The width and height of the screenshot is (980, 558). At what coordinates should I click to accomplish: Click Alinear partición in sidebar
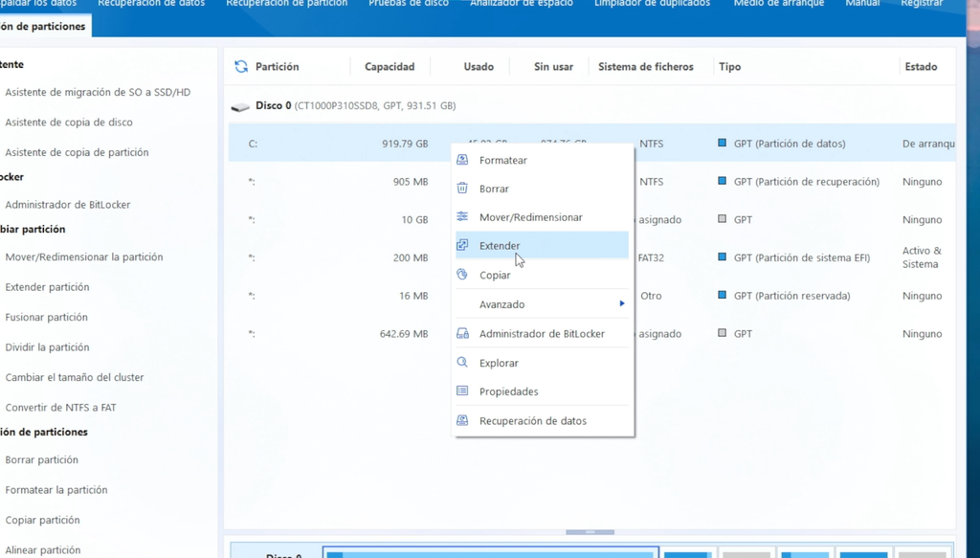pyautogui.click(x=42, y=549)
